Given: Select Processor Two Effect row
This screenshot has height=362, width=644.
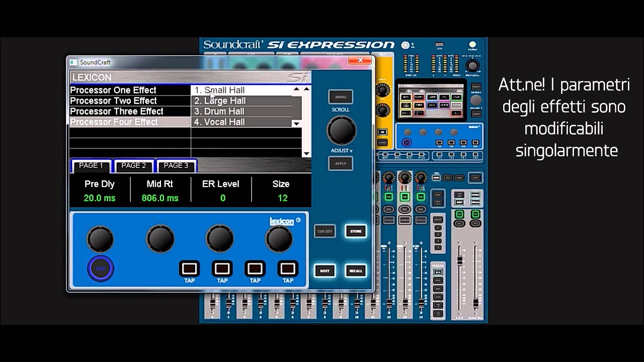Looking at the screenshot, I should tap(130, 101).
